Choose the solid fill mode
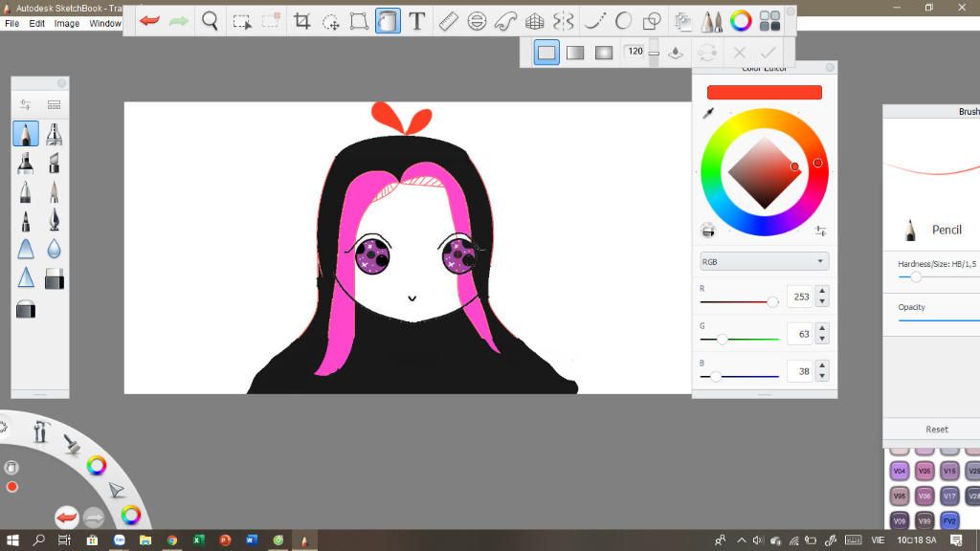The height and width of the screenshot is (551, 980). (546, 53)
